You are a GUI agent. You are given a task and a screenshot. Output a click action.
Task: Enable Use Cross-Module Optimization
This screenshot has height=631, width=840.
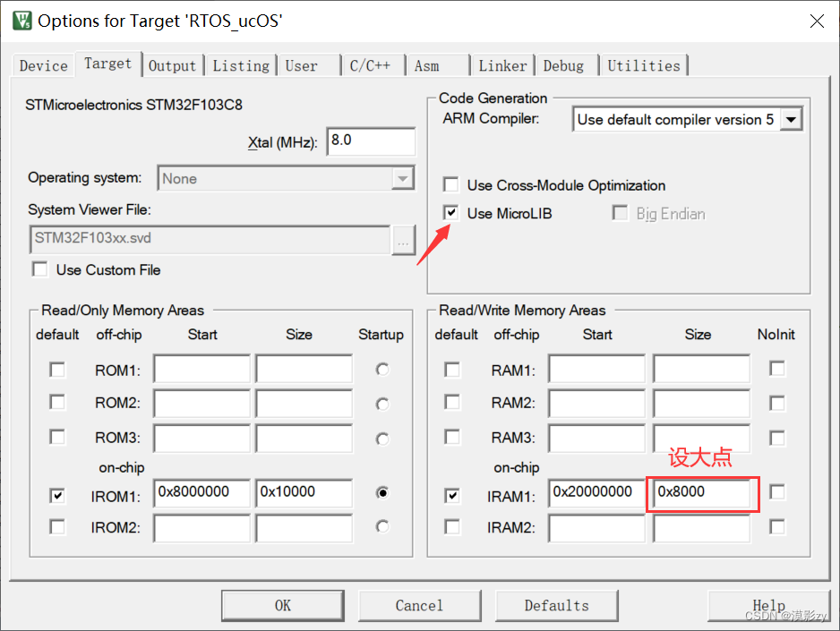click(451, 184)
